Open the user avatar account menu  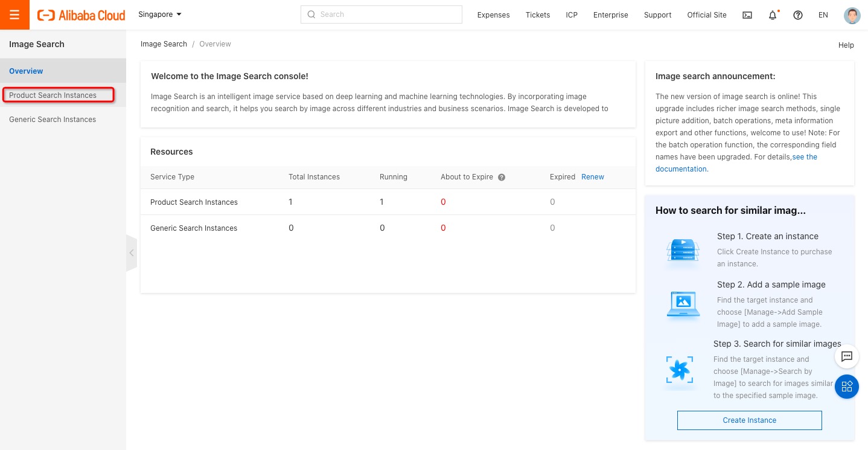[x=852, y=15]
